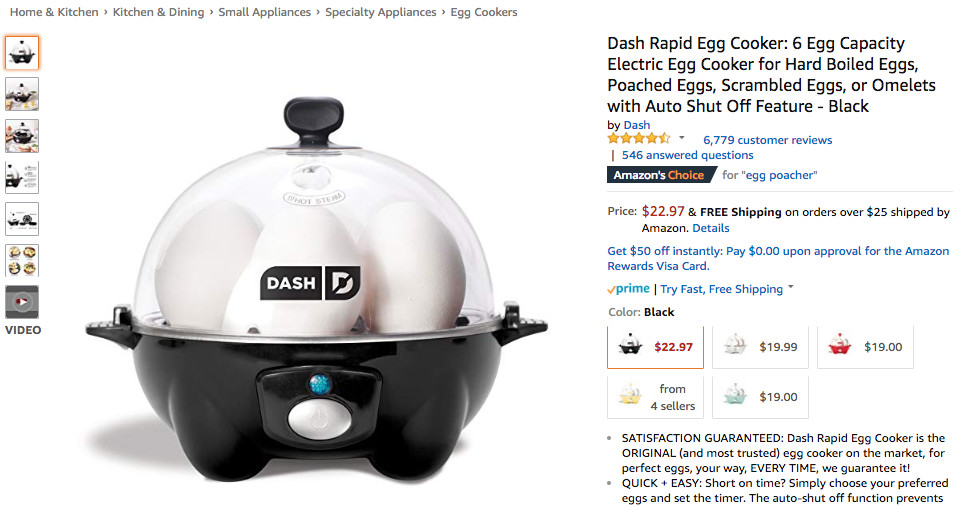The image size is (960, 507).
Task: Open the Egg Cookers breadcrumb category
Action: (484, 12)
